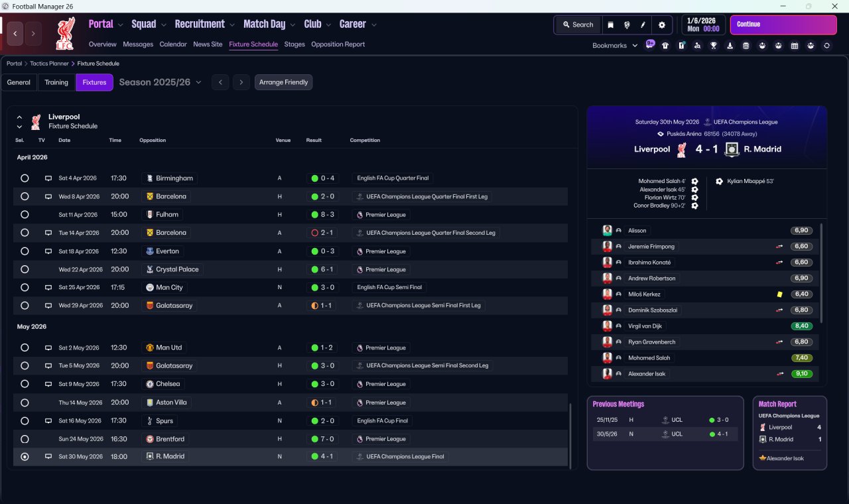Click the pencil edit icon in the top toolbar
The height and width of the screenshot is (504, 849).
point(643,25)
